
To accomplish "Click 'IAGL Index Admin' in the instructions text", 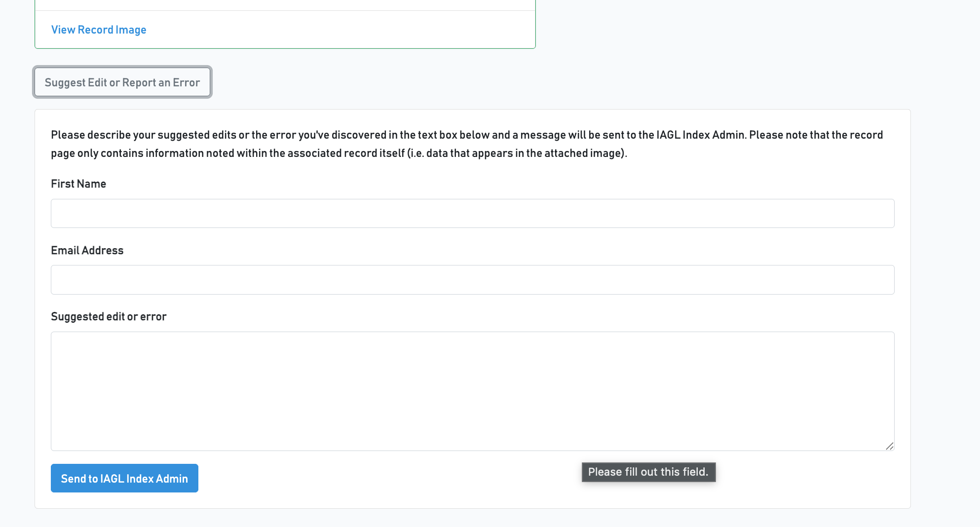I will pyautogui.click(x=700, y=135).
